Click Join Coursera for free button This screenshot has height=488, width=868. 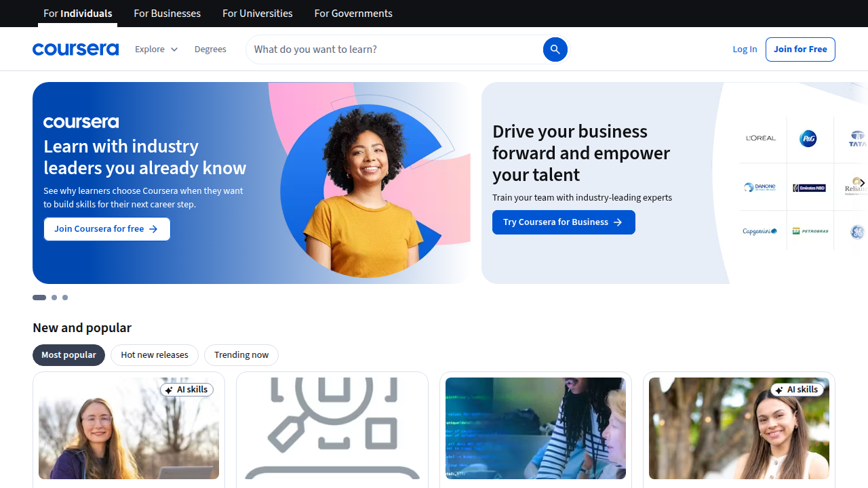[107, 229]
